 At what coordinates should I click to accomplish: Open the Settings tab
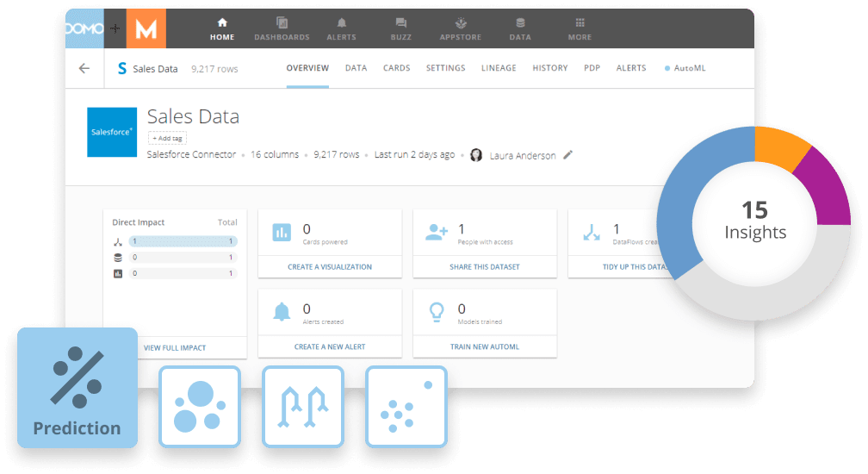click(x=446, y=68)
